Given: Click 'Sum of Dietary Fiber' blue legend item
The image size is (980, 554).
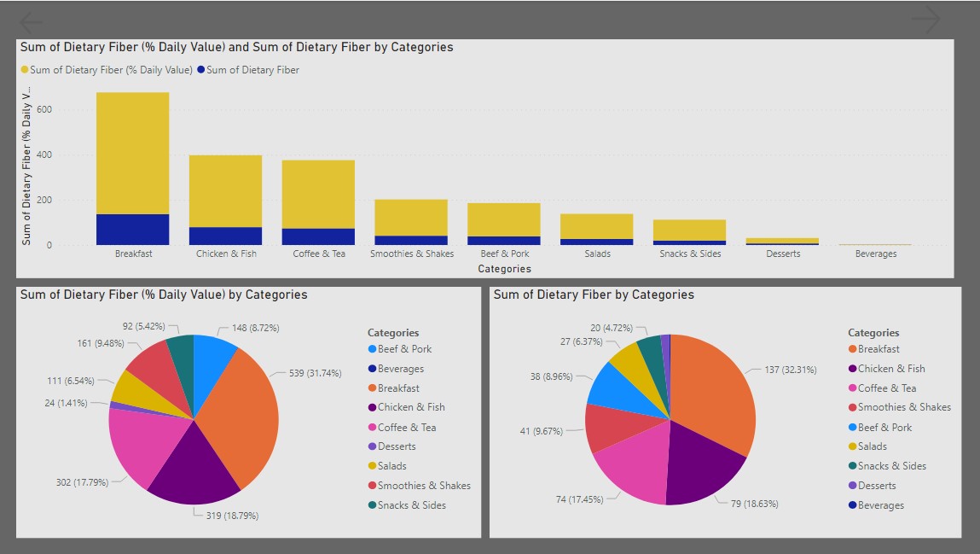Looking at the screenshot, I should coord(248,70).
